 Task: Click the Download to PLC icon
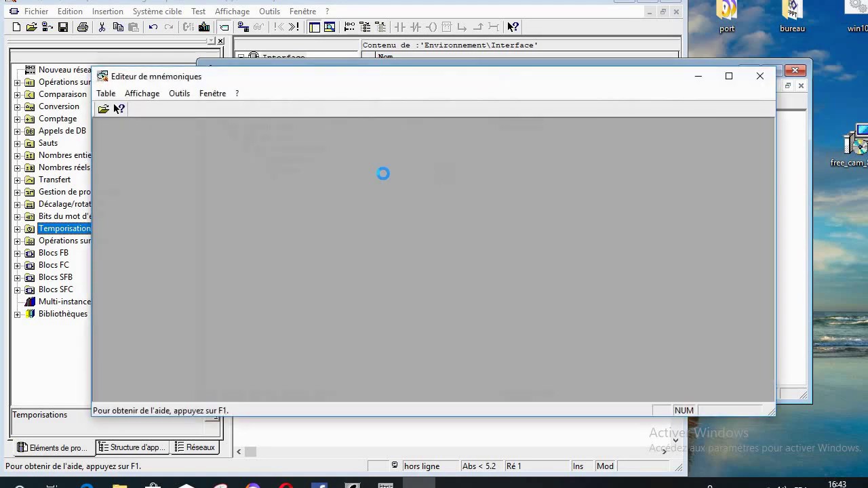coord(203,27)
